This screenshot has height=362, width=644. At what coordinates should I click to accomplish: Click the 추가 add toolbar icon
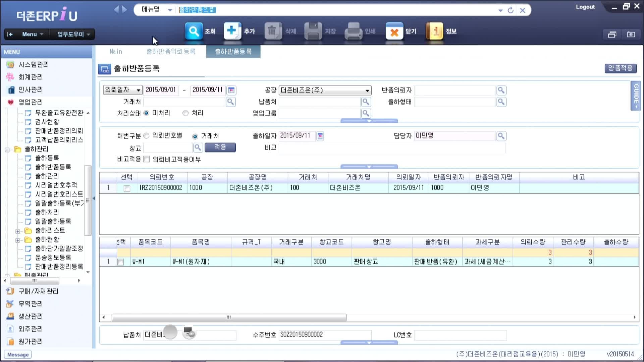click(x=232, y=31)
